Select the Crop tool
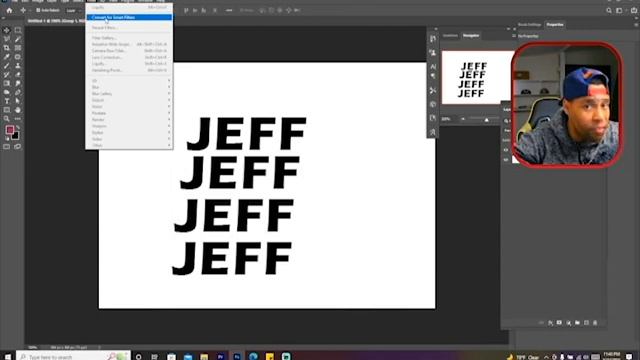 click(x=7, y=48)
